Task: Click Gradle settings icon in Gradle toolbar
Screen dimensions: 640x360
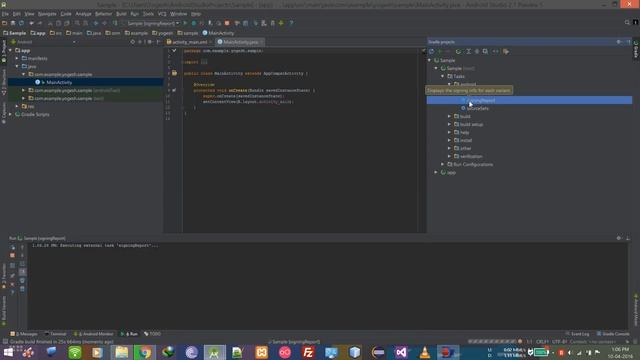Action: click(506, 51)
